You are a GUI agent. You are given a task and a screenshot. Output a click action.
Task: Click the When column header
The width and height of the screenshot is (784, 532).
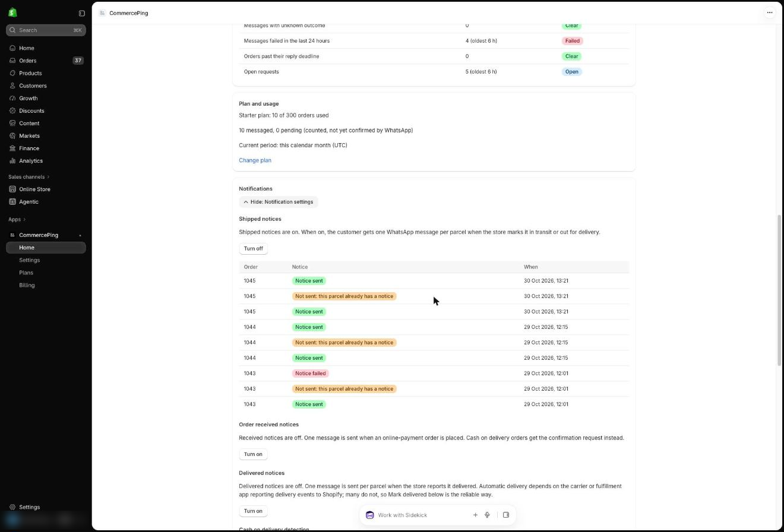coord(530,267)
